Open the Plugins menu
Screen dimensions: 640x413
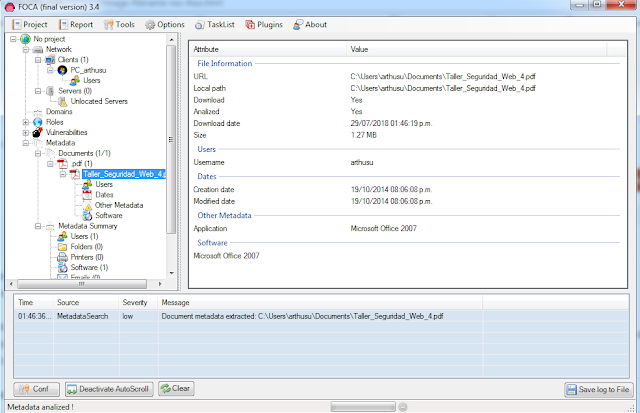[264, 25]
